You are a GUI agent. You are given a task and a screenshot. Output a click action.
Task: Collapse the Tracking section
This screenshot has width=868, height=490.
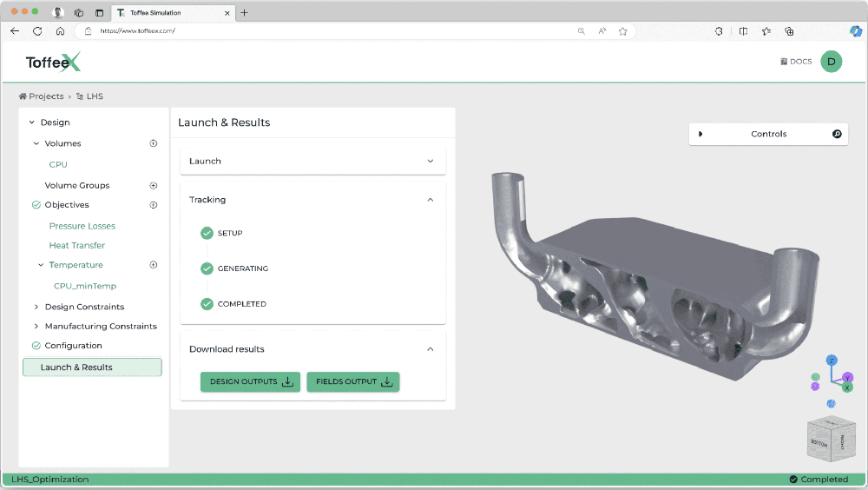tap(430, 200)
